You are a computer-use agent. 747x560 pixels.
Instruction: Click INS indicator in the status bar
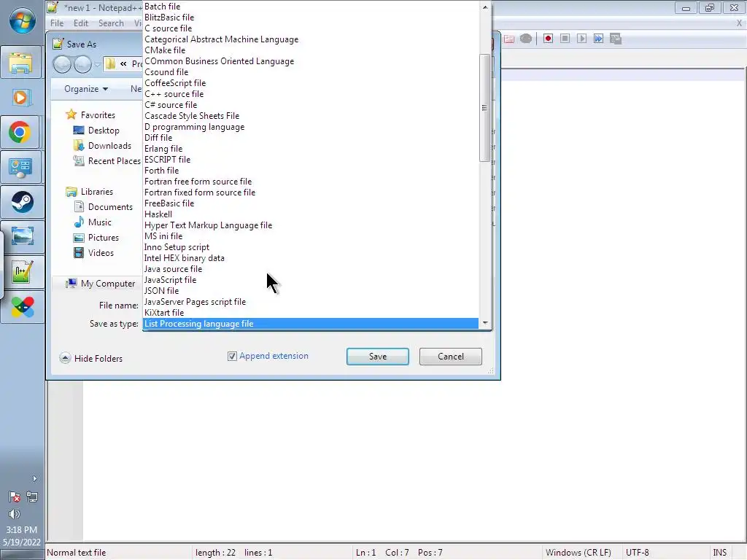click(719, 553)
